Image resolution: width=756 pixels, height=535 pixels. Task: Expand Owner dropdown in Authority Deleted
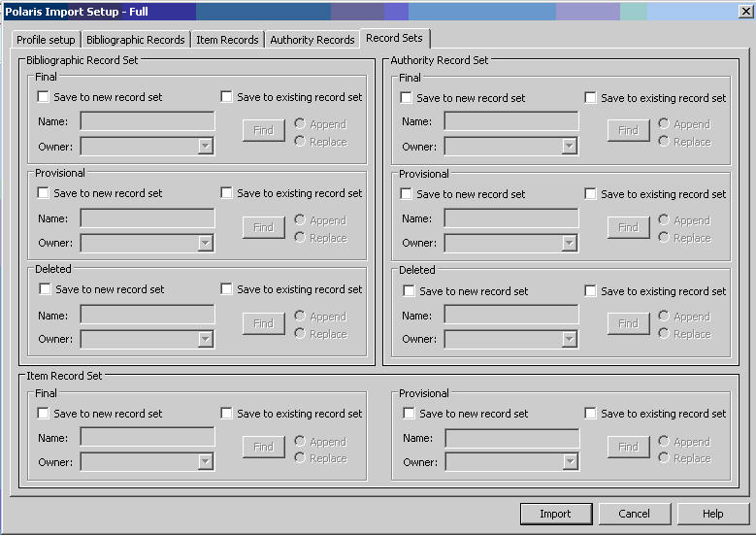tap(570, 339)
